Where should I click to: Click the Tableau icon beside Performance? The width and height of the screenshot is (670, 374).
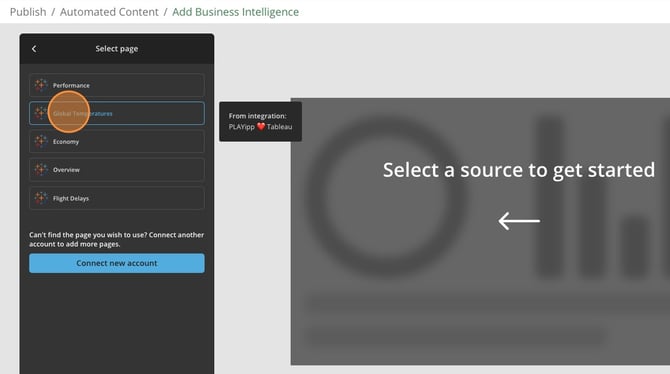[x=41, y=85]
